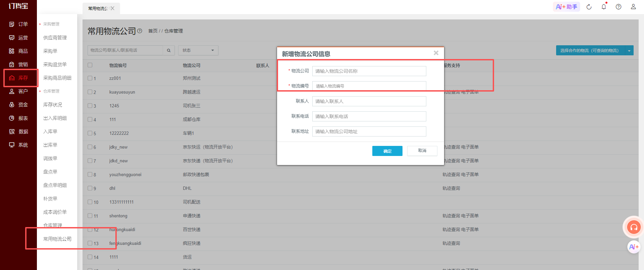Open the 状态 filter dropdown

(x=198, y=50)
